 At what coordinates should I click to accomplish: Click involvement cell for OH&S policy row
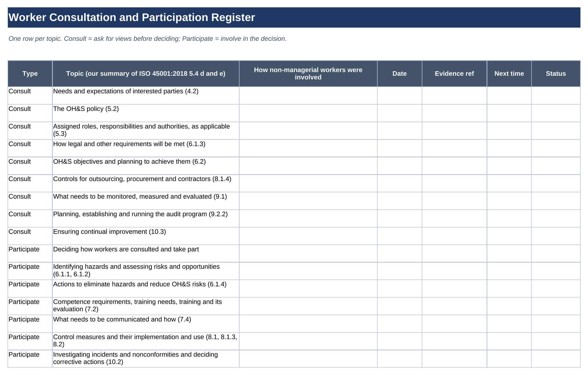click(x=308, y=113)
